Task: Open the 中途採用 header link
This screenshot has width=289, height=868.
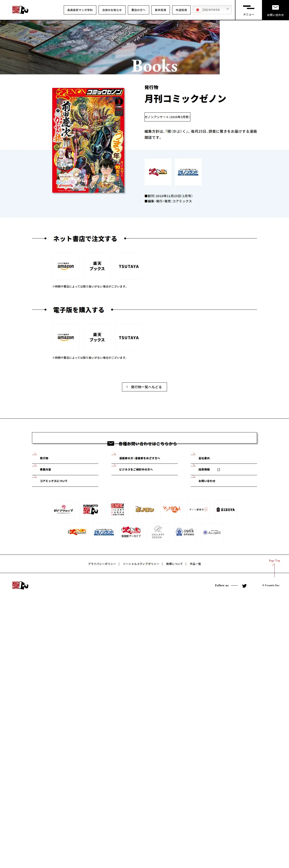Action: pyautogui.click(x=181, y=10)
